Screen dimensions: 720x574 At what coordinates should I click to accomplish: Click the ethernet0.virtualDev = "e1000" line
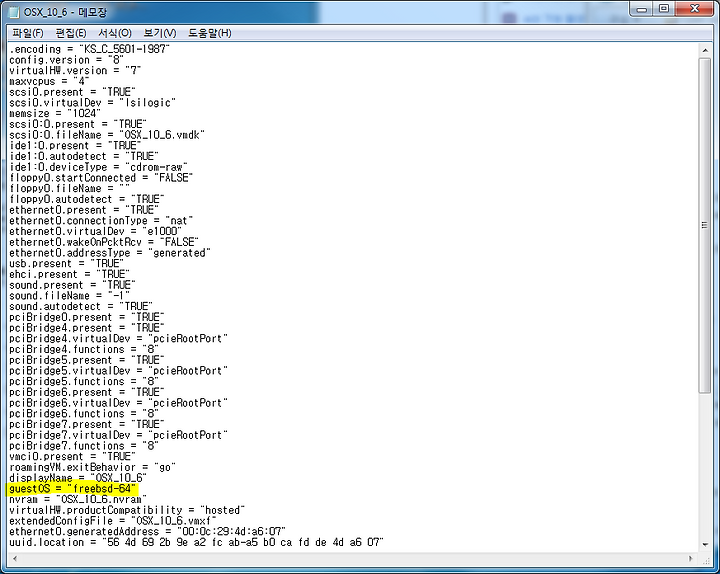click(95, 231)
